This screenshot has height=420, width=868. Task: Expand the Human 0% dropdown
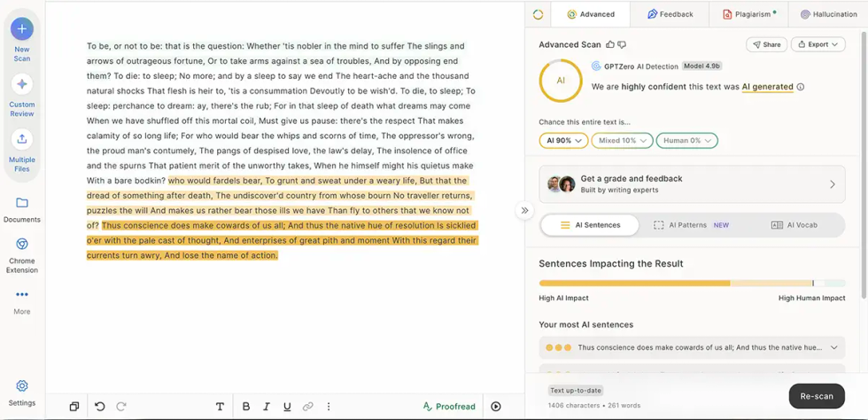pos(687,141)
